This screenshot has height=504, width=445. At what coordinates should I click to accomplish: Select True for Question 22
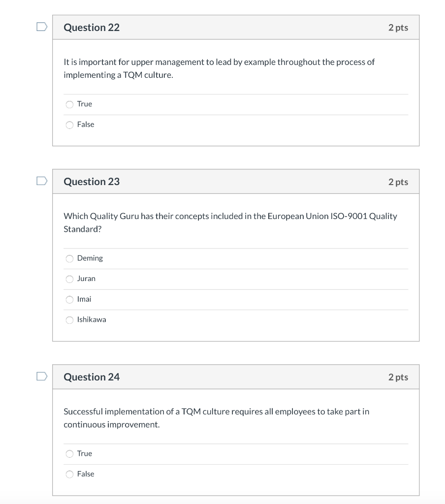69,104
